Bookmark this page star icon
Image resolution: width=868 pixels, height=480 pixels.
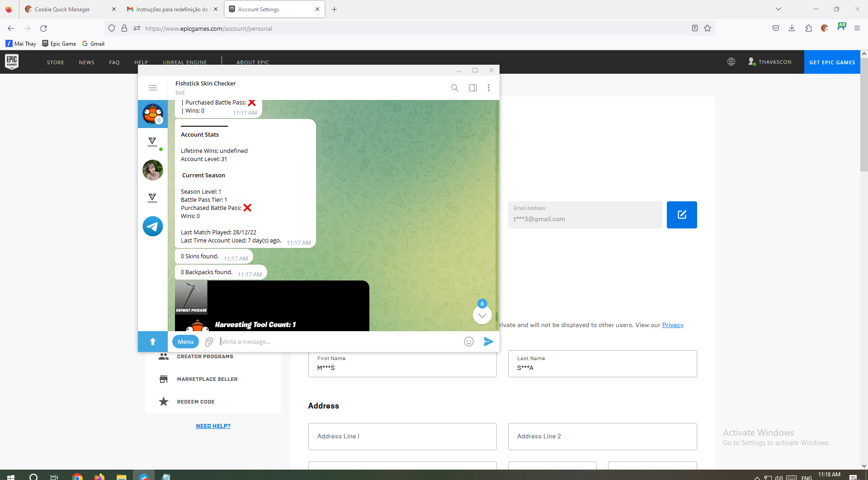click(x=708, y=28)
